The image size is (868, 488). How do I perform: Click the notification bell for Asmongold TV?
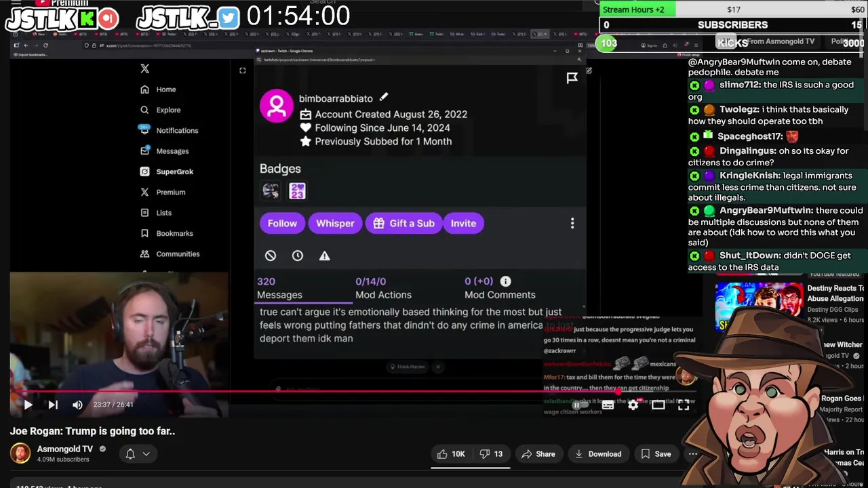tap(130, 454)
